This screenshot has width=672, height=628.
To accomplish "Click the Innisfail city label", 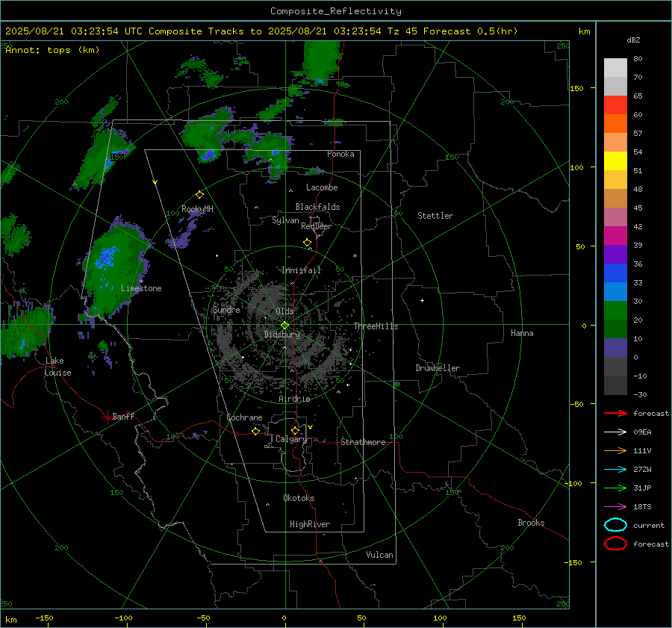I will [301, 270].
